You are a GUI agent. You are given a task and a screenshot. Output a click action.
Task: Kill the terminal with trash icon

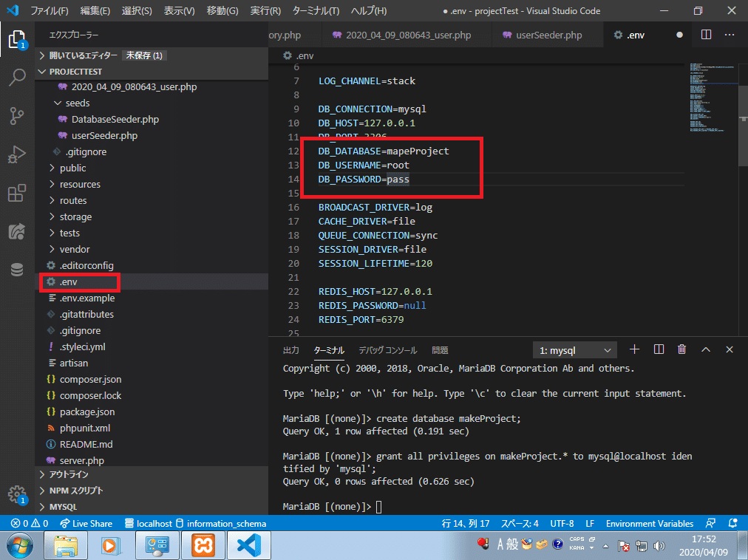(681, 349)
